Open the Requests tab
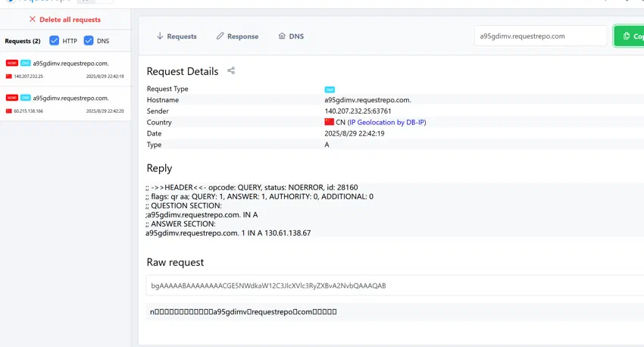Viewport: 644px width, 347px height. coord(177,36)
